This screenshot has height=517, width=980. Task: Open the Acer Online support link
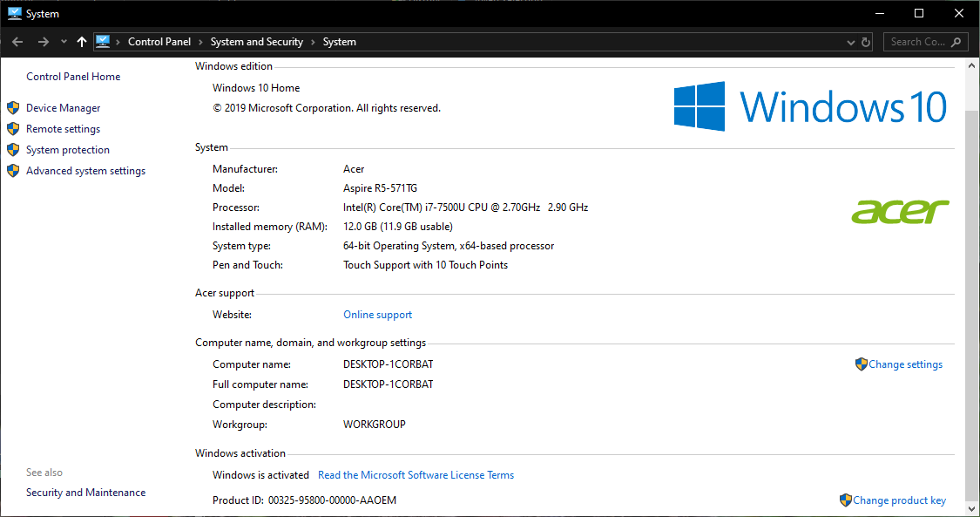point(377,315)
